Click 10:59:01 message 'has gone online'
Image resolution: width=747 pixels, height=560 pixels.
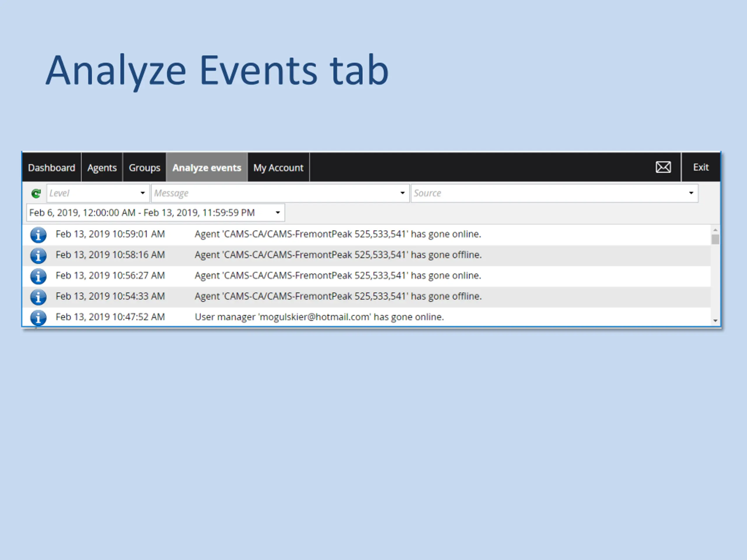(x=338, y=234)
